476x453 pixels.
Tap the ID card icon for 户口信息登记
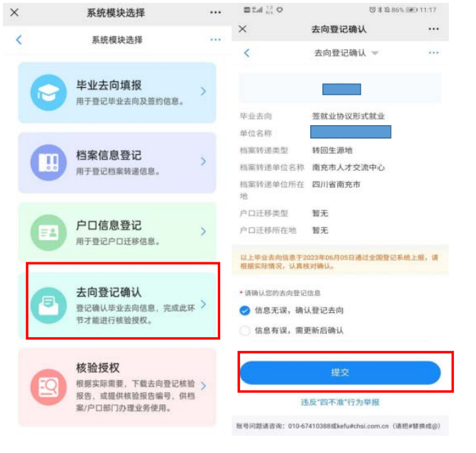tap(49, 233)
